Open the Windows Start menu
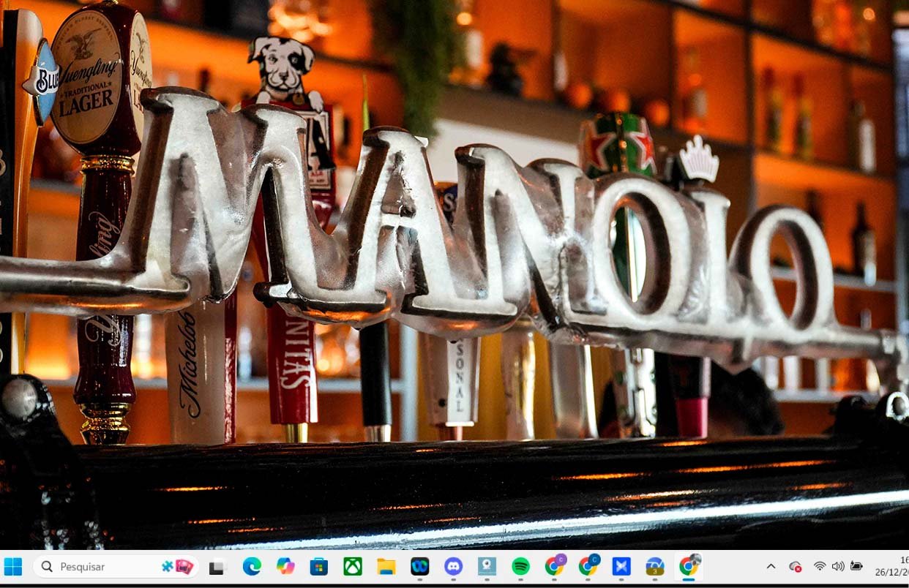 13,567
